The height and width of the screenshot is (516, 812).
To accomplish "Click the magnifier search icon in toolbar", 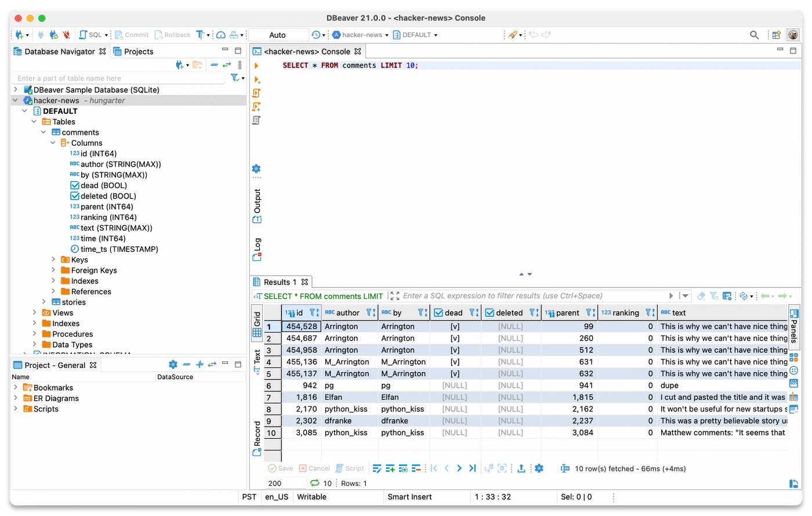I will coord(754,35).
